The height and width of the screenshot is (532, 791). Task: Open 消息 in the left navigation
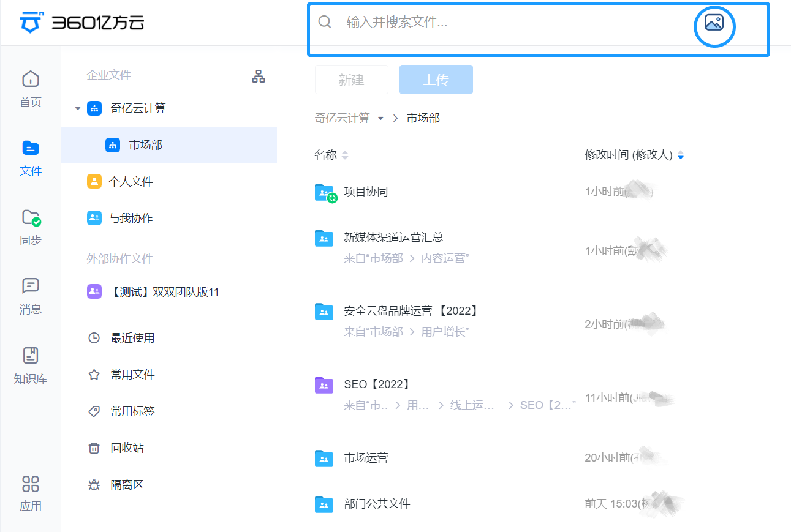pyautogui.click(x=30, y=297)
